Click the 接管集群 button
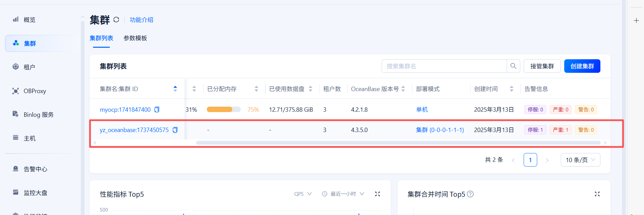The height and width of the screenshot is (215, 644). 542,66
